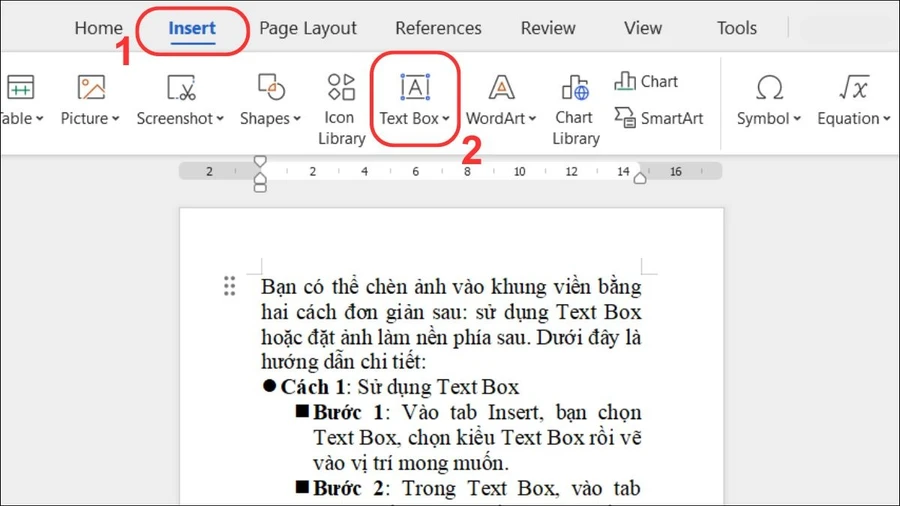Open the Home tab

click(98, 28)
